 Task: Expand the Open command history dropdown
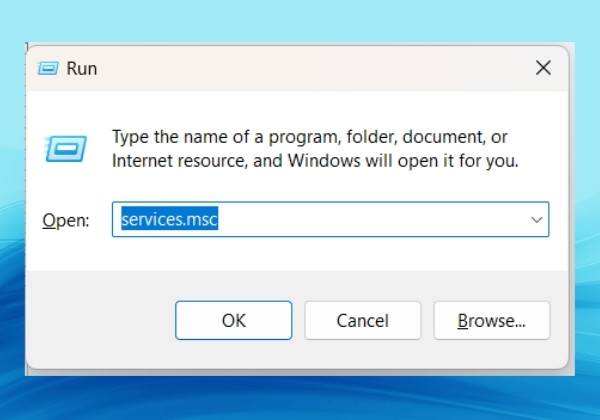(x=536, y=220)
